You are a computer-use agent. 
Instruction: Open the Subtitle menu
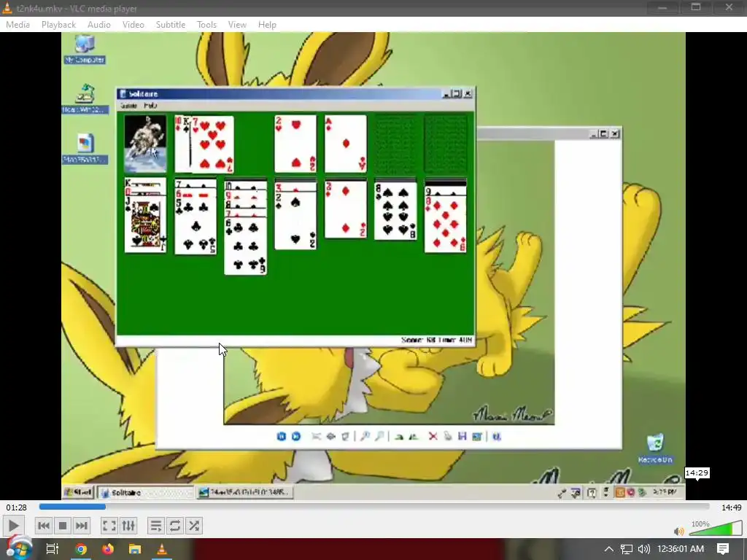point(171,25)
